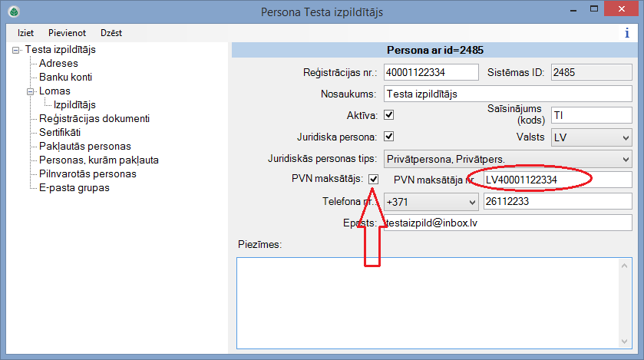Click the Nosaukums input field
Viewport: 644px width, 360px height.
pos(507,94)
